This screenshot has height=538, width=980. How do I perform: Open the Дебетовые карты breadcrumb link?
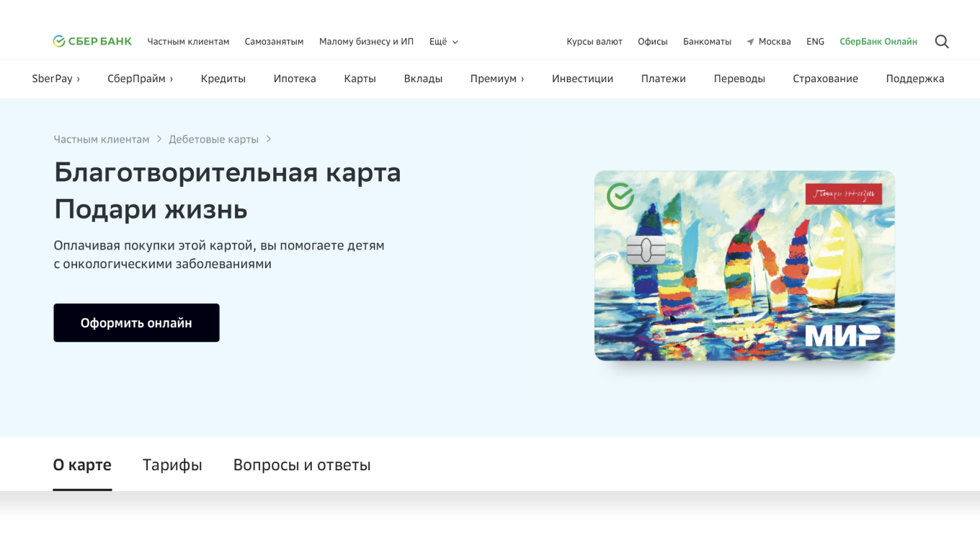(213, 139)
